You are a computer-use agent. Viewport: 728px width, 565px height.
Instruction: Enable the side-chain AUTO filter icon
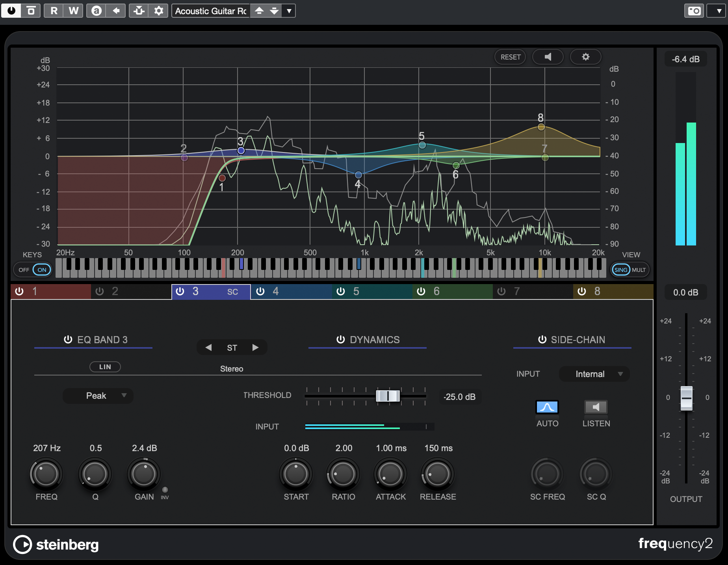click(x=547, y=407)
